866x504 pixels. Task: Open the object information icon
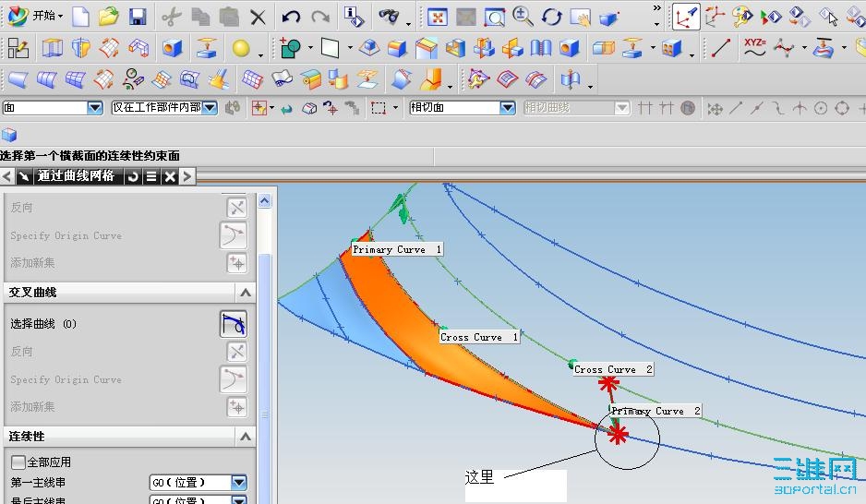click(354, 17)
